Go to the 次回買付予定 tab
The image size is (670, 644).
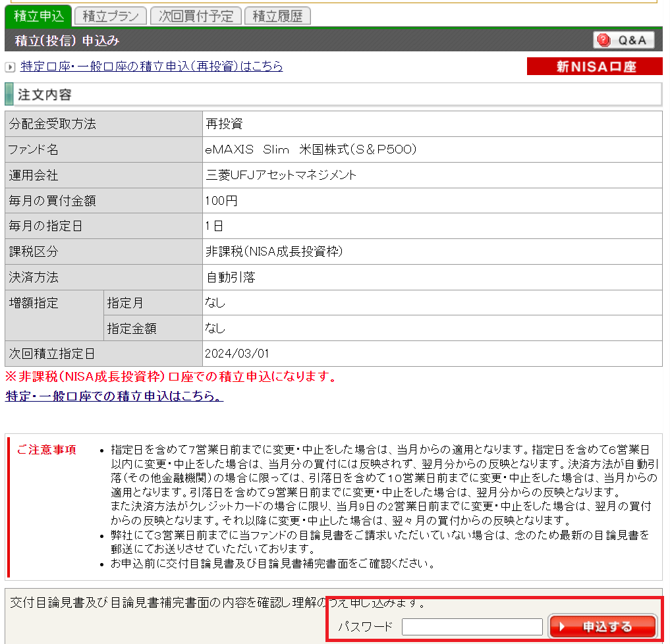(196, 16)
